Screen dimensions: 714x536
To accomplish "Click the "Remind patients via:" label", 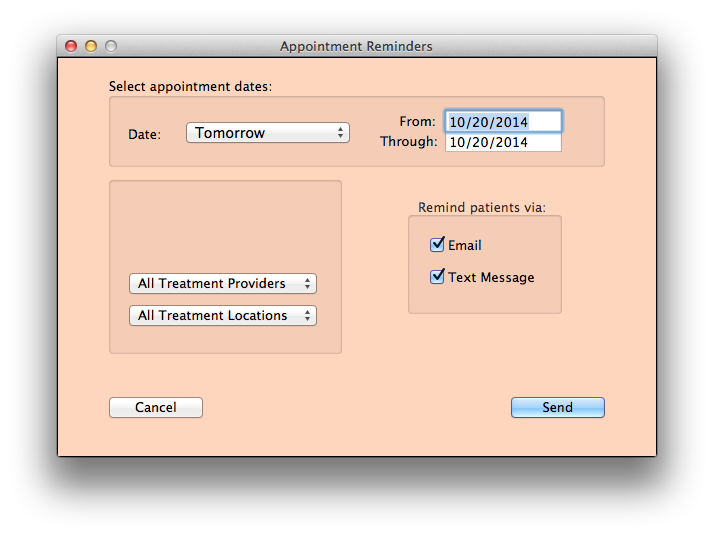I will point(482,208).
